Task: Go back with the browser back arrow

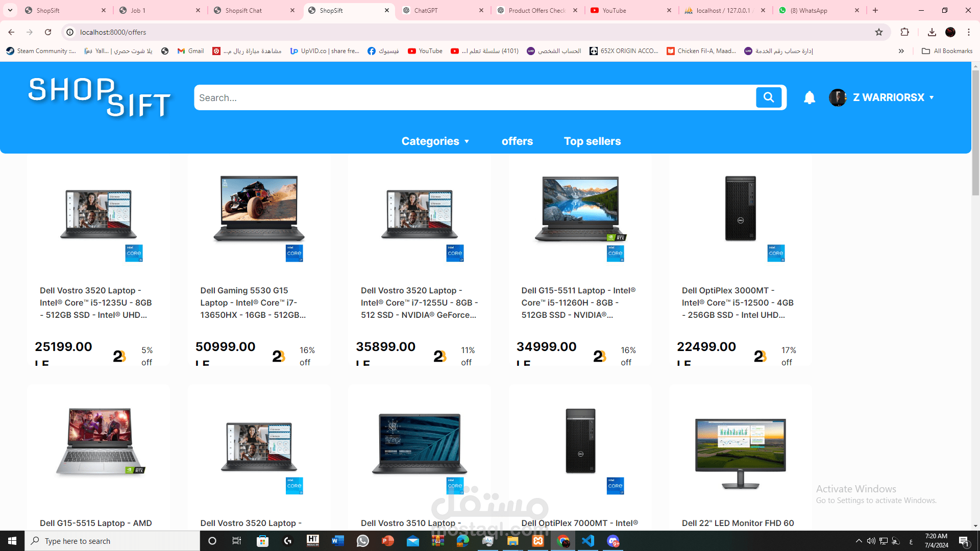Action: [x=11, y=32]
